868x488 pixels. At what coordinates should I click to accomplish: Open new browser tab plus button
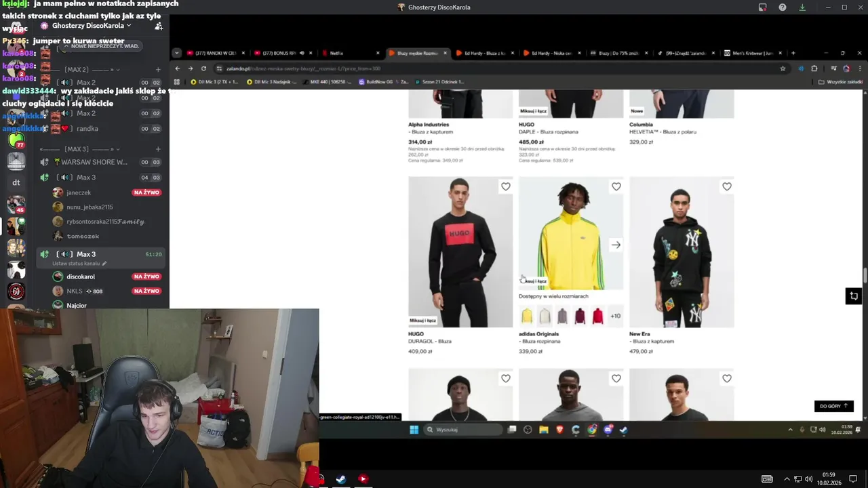pyautogui.click(x=793, y=53)
